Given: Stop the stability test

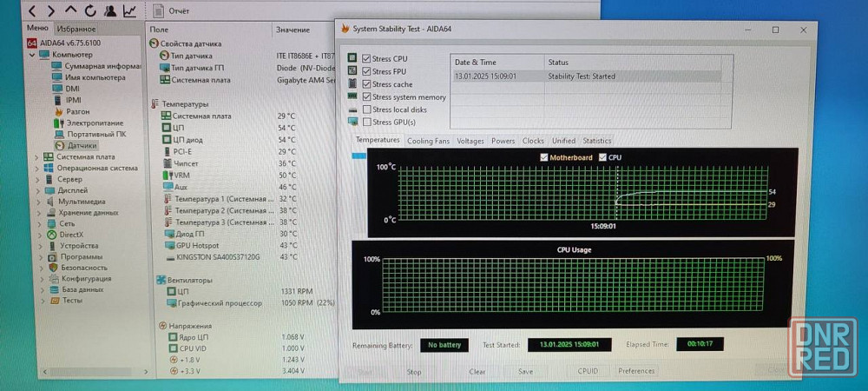Looking at the screenshot, I should (x=414, y=372).
